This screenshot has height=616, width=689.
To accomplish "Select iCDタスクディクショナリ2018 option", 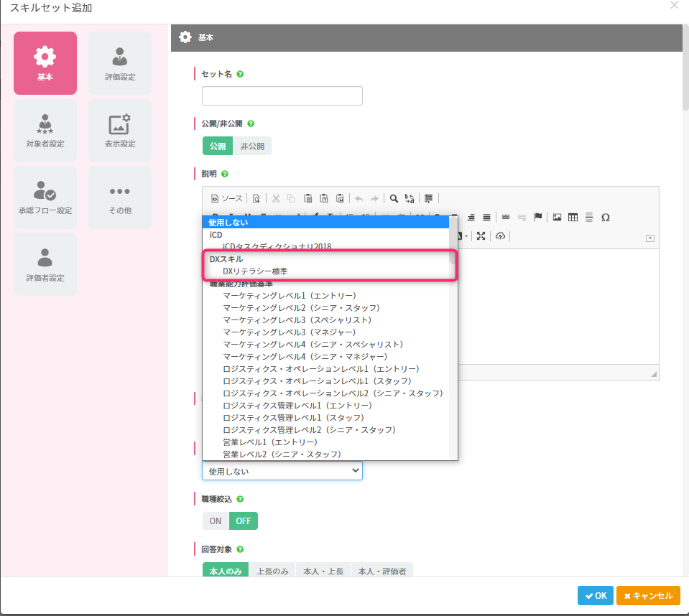I will pyautogui.click(x=277, y=246).
